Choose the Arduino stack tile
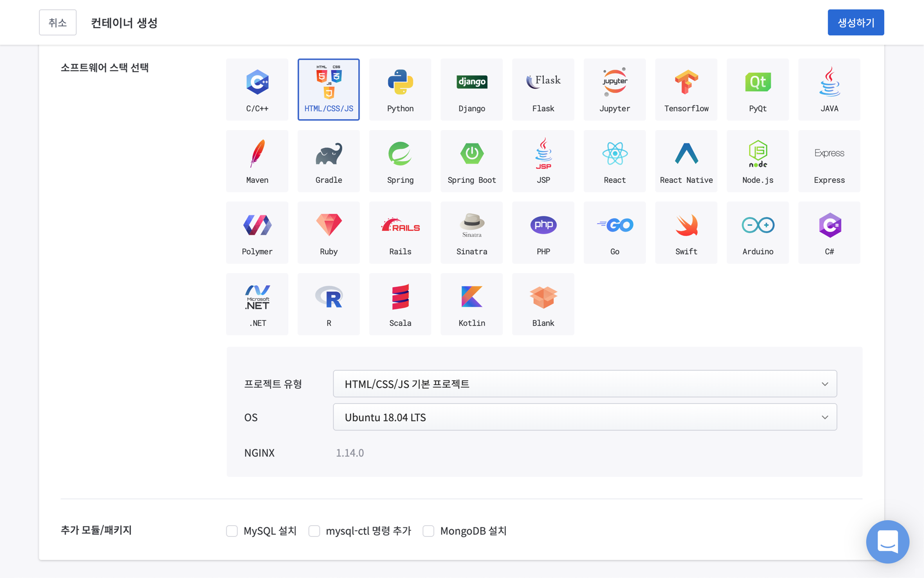Viewport: 924px width, 578px height. pos(758,233)
